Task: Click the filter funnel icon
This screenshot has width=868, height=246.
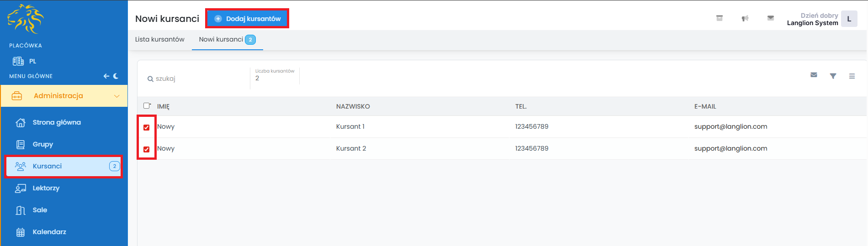Action: [833, 76]
